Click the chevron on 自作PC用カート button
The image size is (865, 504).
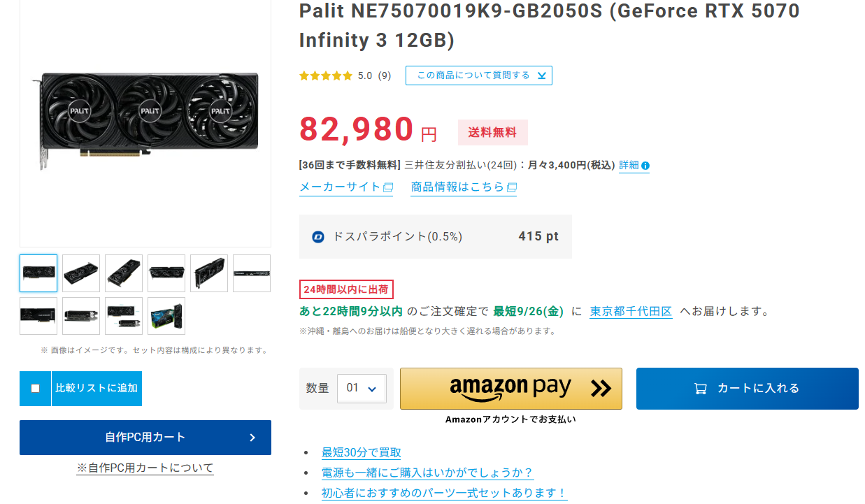tap(252, 438)
